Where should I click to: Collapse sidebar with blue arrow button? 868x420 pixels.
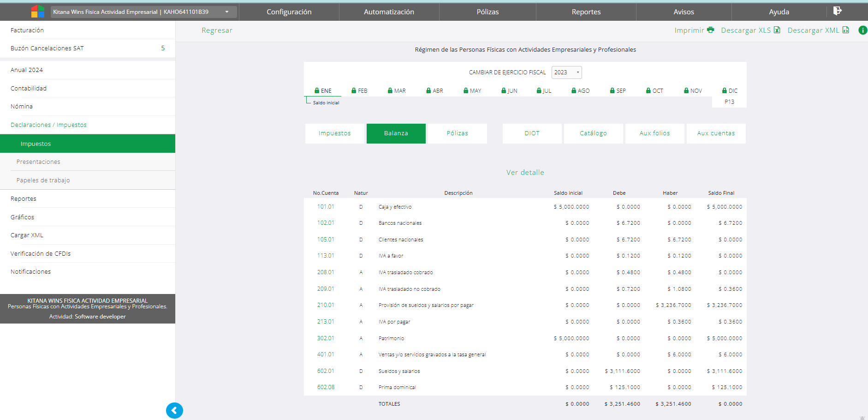pyautogui.click(x=174, y=410)
